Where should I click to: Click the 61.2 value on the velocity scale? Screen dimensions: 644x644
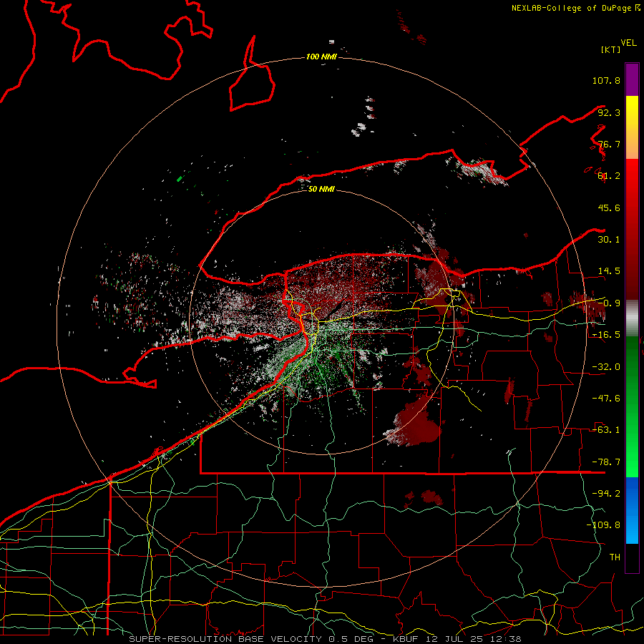pyautogui.click(x=609, y=176)
